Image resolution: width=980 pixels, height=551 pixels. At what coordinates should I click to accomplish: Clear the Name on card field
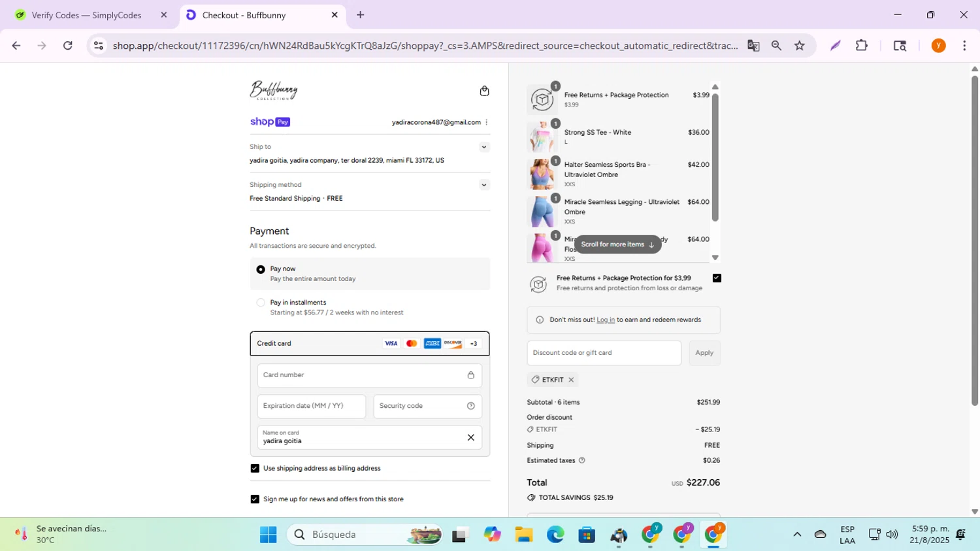[470, 437]
